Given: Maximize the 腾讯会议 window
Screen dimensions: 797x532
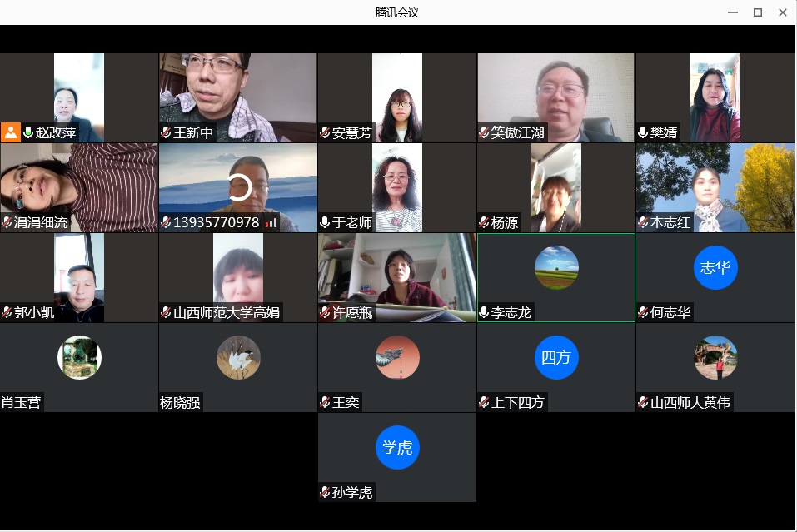Looking at the screenshot, I should (757, 12).
